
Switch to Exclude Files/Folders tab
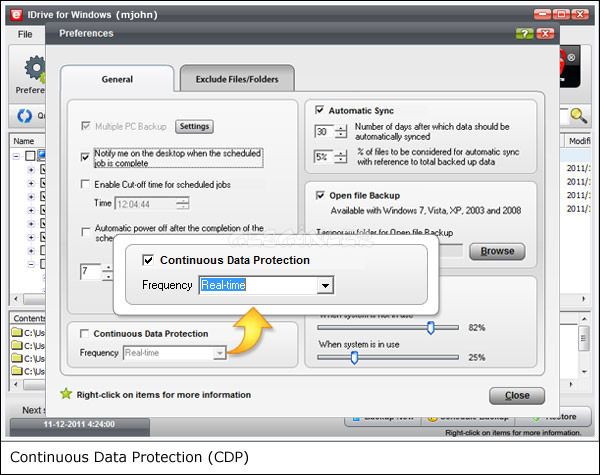coord(237,79)
